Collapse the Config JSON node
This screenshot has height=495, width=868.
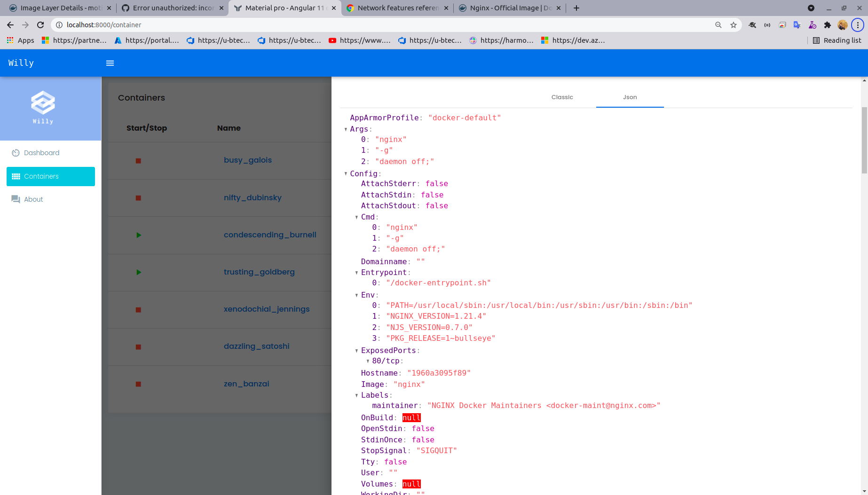coord(346,174)
